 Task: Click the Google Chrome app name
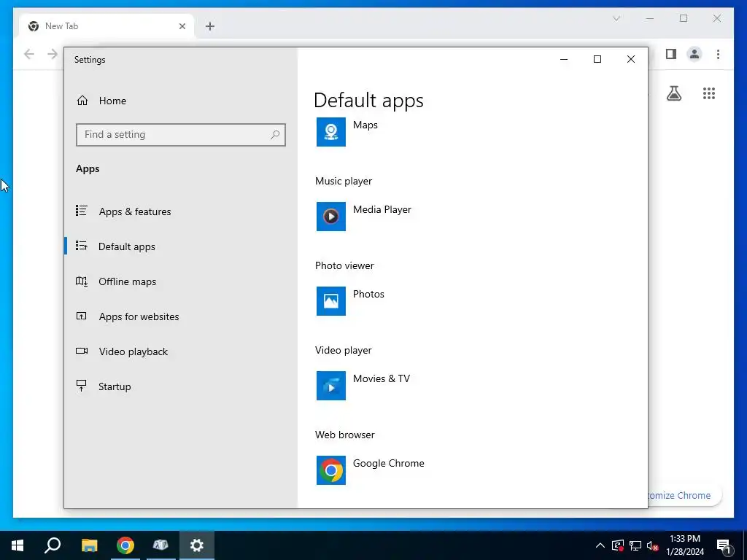[x=389, y=463]
